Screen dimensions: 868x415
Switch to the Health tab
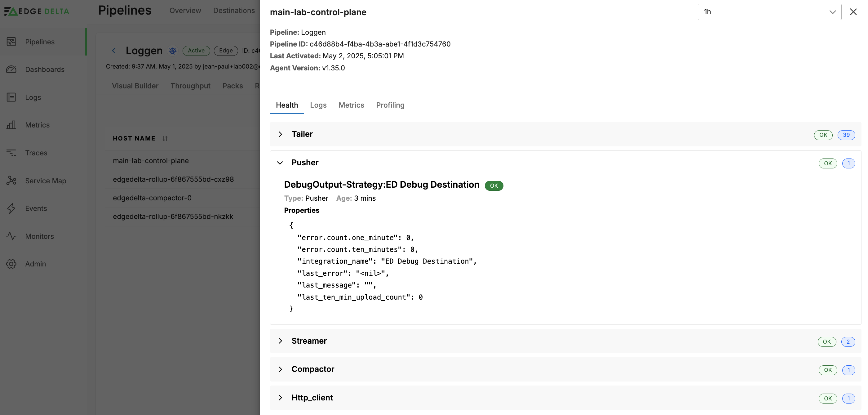click(x=287, y=105)
